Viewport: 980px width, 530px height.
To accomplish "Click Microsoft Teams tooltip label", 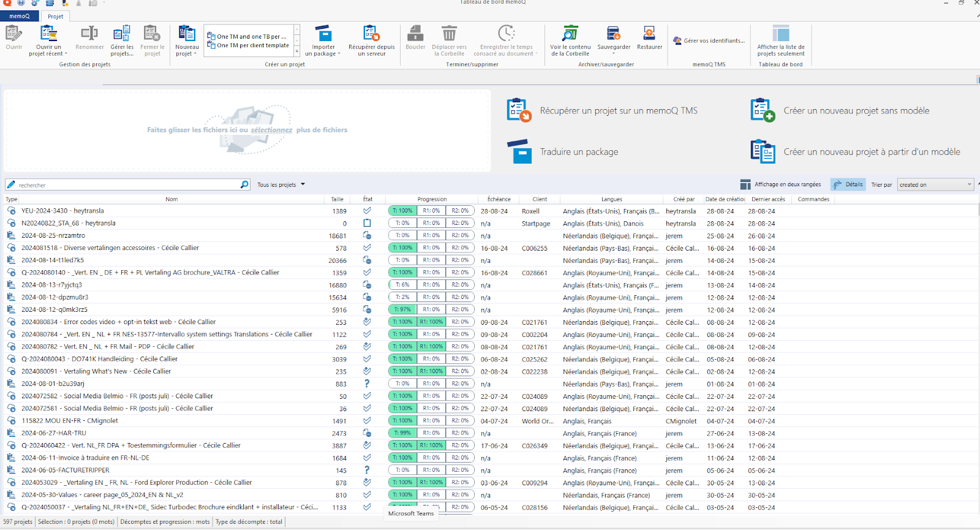I will (411, 513).
